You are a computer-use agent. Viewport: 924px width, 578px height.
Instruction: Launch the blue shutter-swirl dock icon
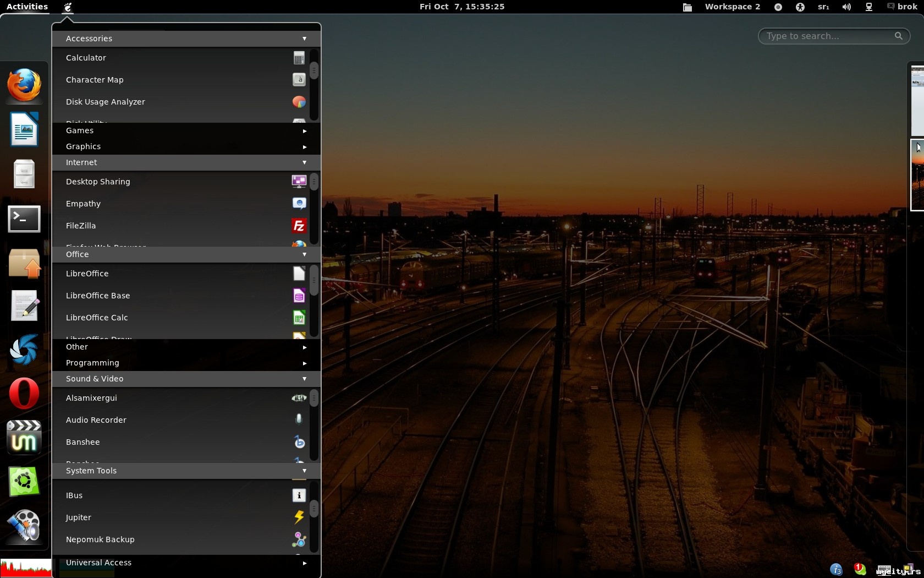click(x=24, y=350)
